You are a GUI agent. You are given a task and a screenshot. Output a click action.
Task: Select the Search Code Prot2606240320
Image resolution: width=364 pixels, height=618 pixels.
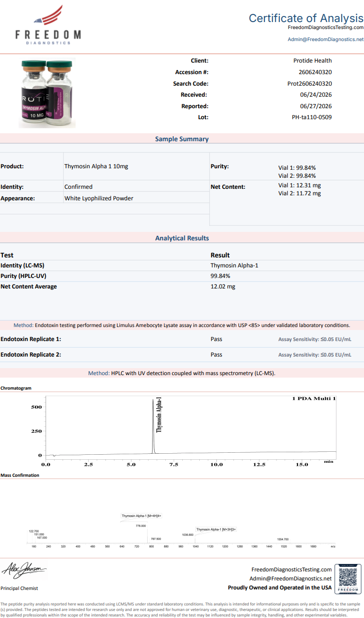point(312,84)
